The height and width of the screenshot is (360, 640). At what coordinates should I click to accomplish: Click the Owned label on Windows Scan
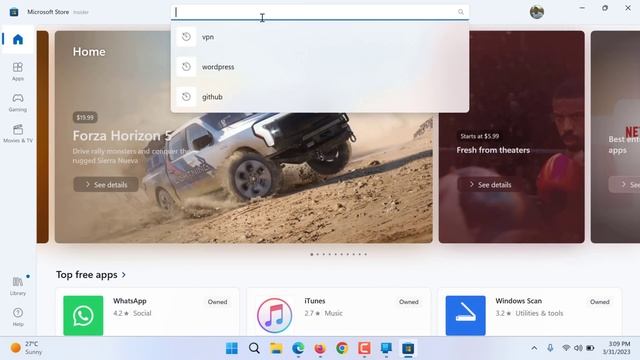point(600,302)
